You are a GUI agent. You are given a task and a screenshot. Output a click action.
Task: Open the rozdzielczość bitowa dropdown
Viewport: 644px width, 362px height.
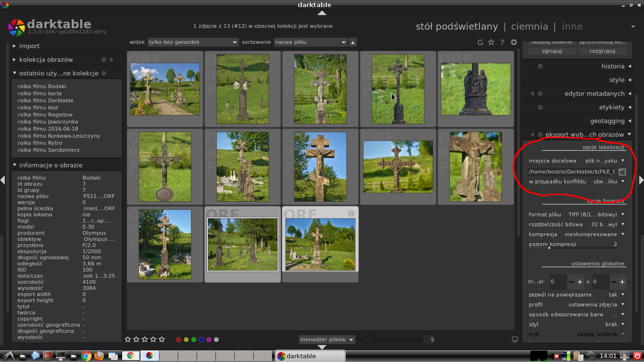click(x=577, y=224)
